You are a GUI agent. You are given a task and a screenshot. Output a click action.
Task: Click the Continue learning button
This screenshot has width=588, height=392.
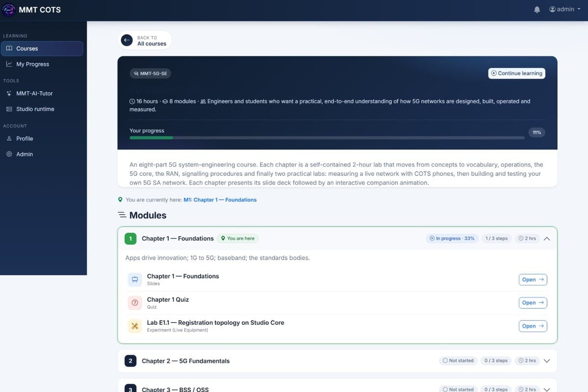[x=517, y=73]
